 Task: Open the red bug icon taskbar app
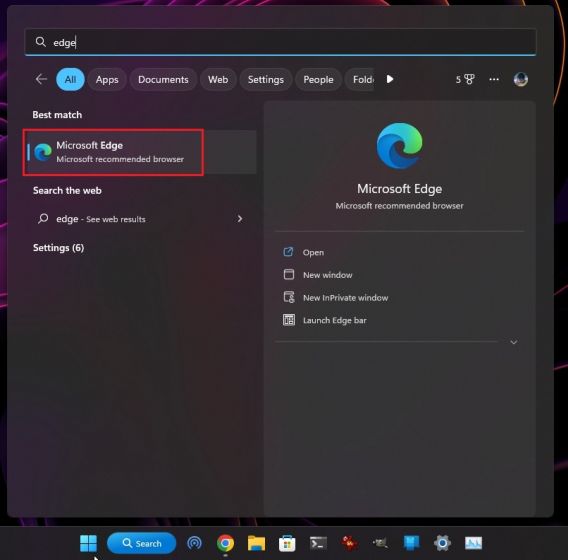(349, 543)
